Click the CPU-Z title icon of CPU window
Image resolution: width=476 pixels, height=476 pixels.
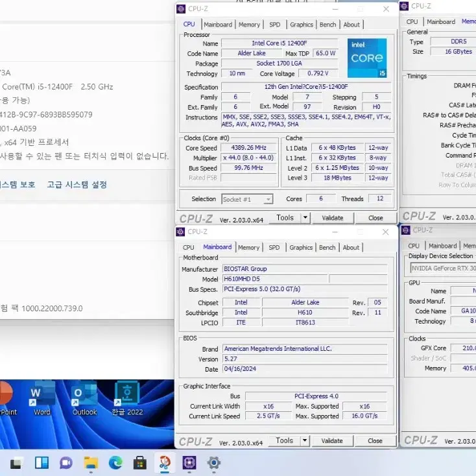(x=181, y=9)
